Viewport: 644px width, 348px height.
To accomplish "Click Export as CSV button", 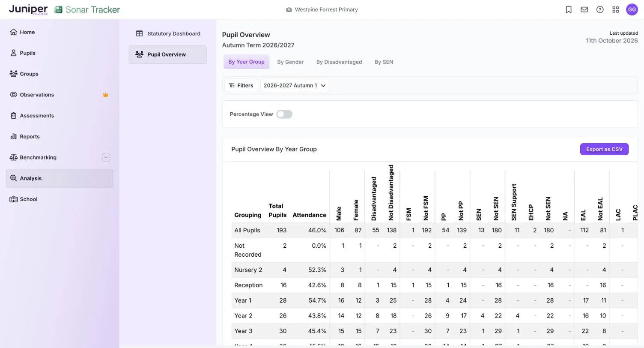I will [x=604, y=149].
